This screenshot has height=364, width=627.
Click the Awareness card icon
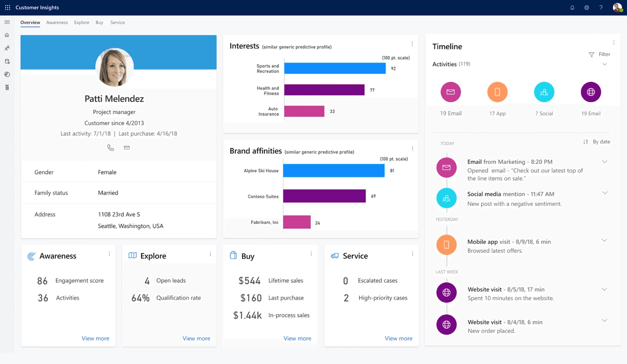31,256
